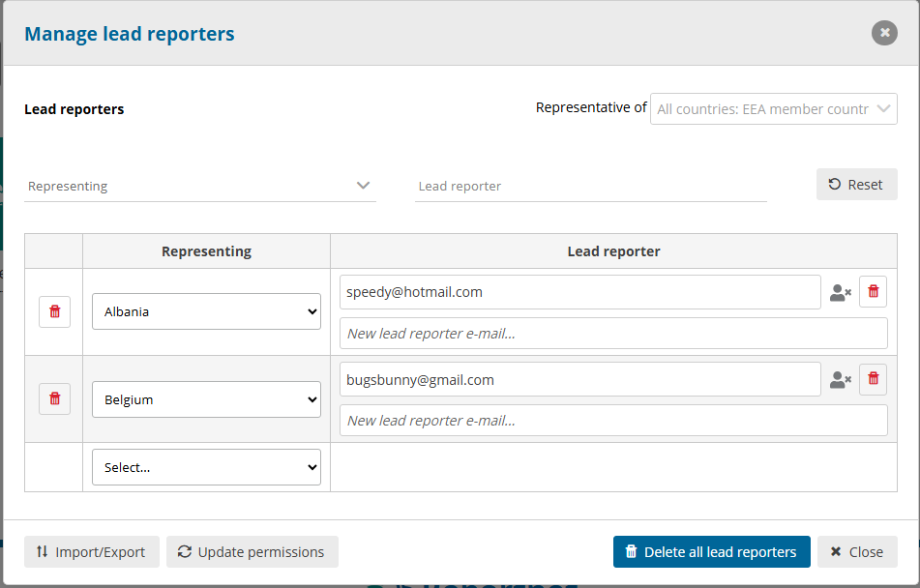The width and height of the screenshot is (920, 588).
Task: Close dialog using the round X icon
Action: 884,33
